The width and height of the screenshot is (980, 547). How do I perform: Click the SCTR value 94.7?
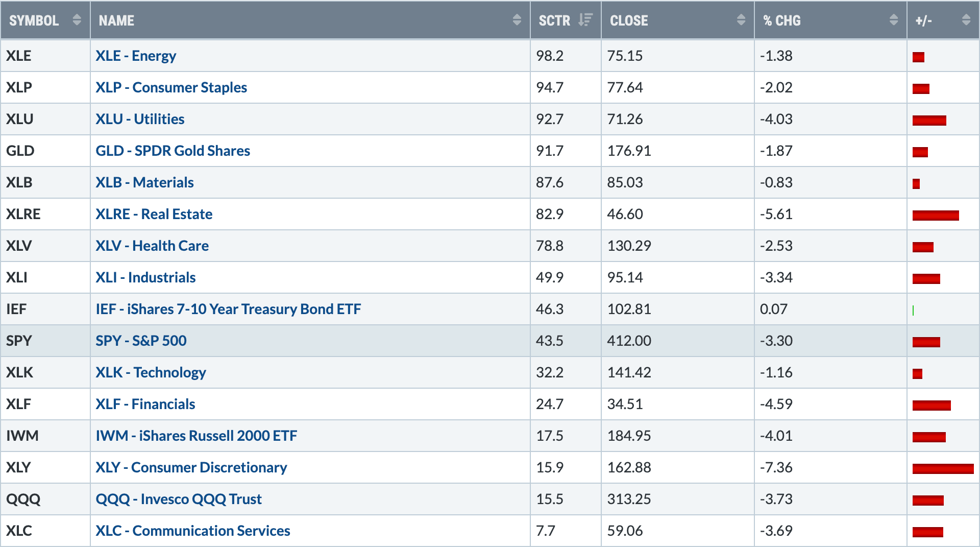coord(550,87)
